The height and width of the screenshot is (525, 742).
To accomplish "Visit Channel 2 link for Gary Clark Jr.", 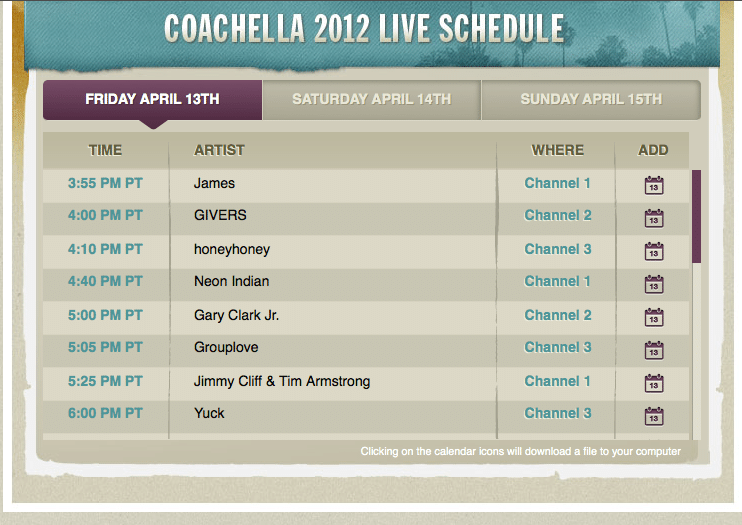I will point(557,315).
